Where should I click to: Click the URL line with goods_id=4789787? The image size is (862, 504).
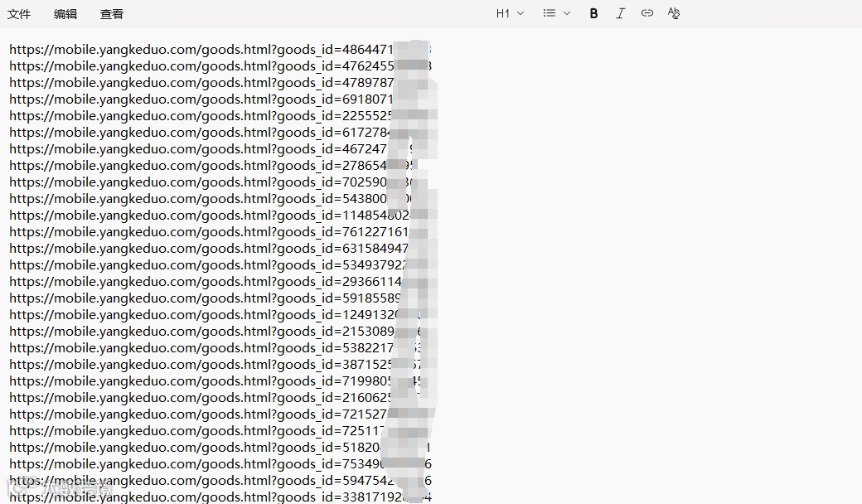[x=220, y=82]
